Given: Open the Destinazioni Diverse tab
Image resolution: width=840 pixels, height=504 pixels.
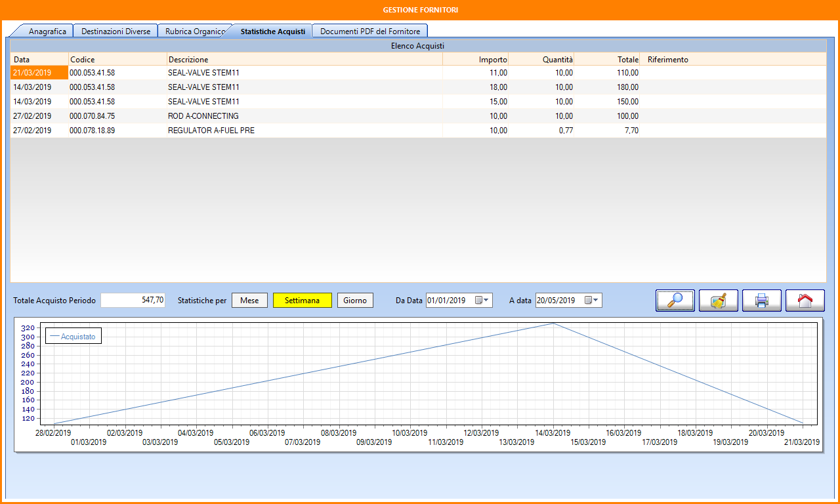Looking at the screenshot, I should (x=115, y=31).
